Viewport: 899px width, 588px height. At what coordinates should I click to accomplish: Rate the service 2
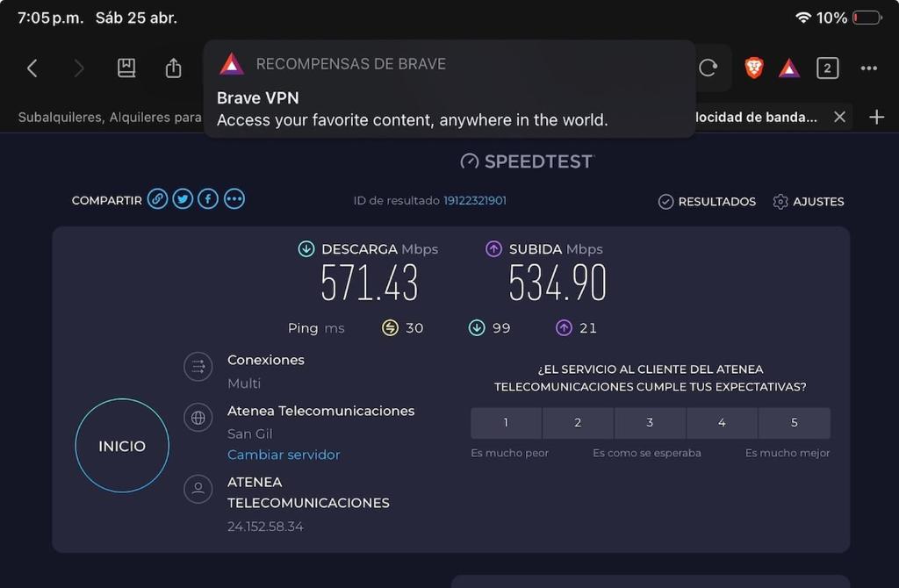[578, 423]
